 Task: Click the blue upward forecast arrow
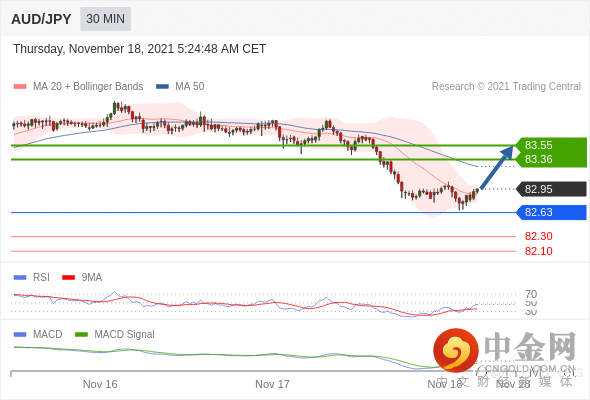497,167
